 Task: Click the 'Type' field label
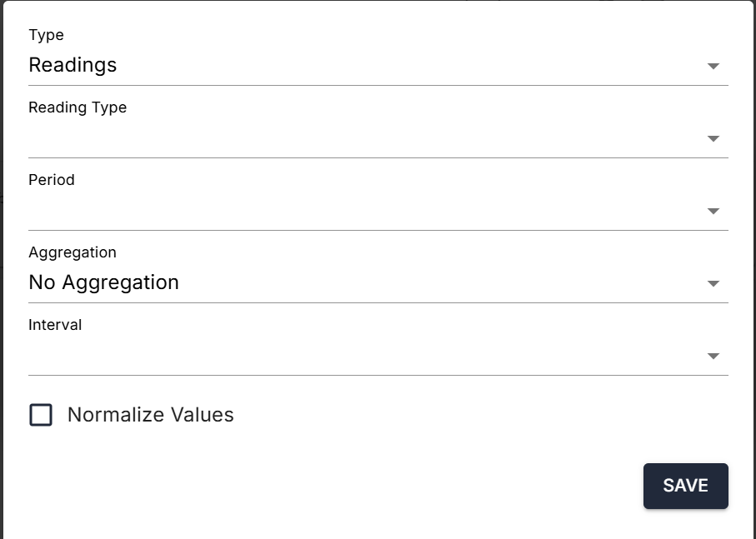[x=46, y=35]
